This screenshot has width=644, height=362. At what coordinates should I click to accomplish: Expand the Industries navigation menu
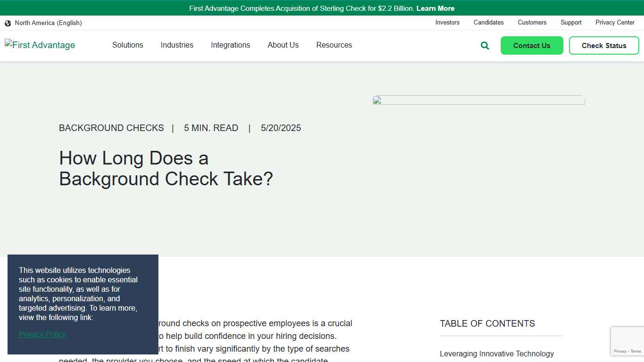point(177,45)
